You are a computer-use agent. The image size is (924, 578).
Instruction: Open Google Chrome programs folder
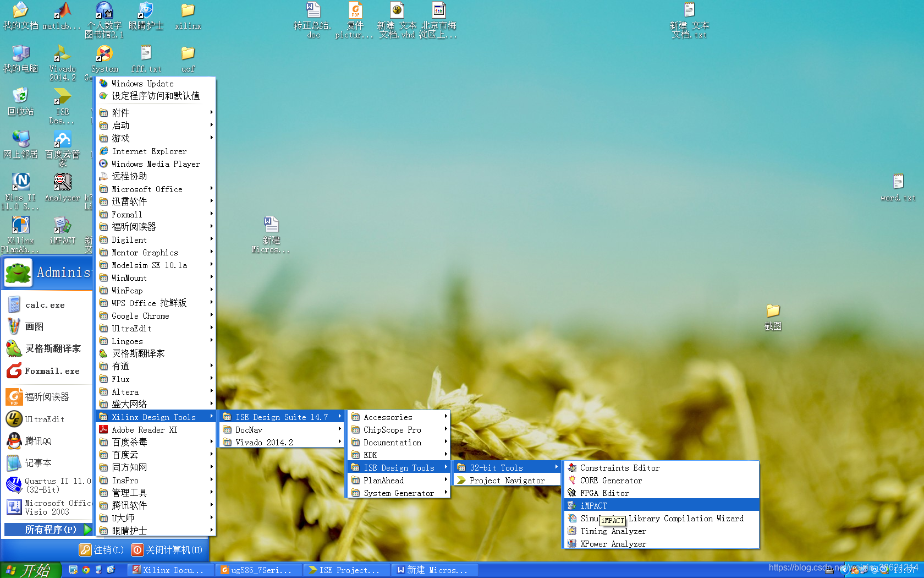tap(156, 315)
